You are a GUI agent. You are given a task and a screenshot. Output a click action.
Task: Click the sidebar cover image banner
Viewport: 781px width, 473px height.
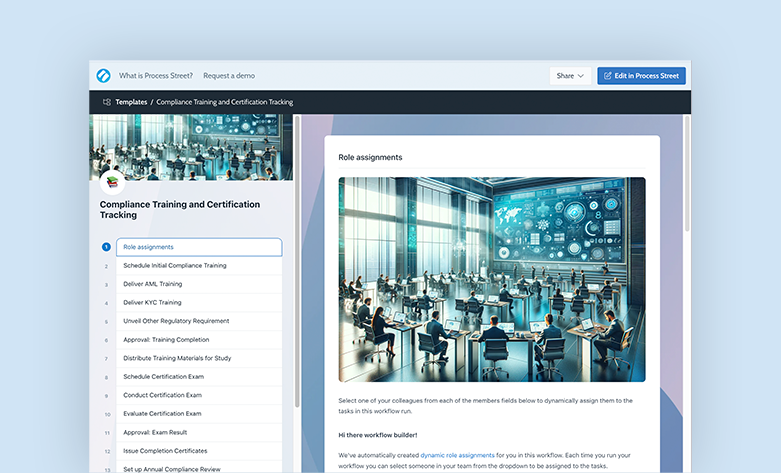click(x=191, y=147)
